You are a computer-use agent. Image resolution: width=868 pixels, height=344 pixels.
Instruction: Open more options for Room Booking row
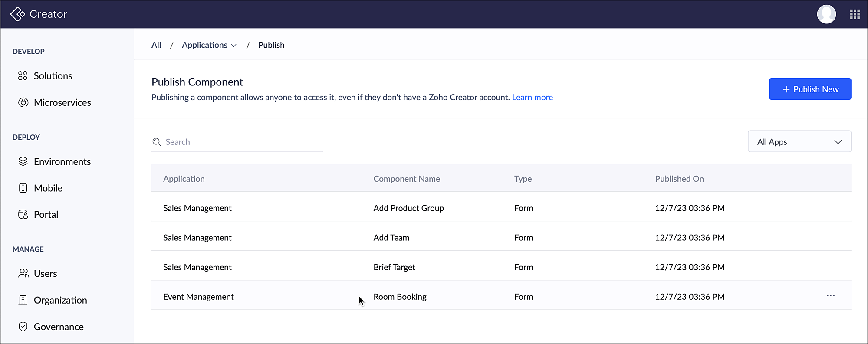[830, 296]
